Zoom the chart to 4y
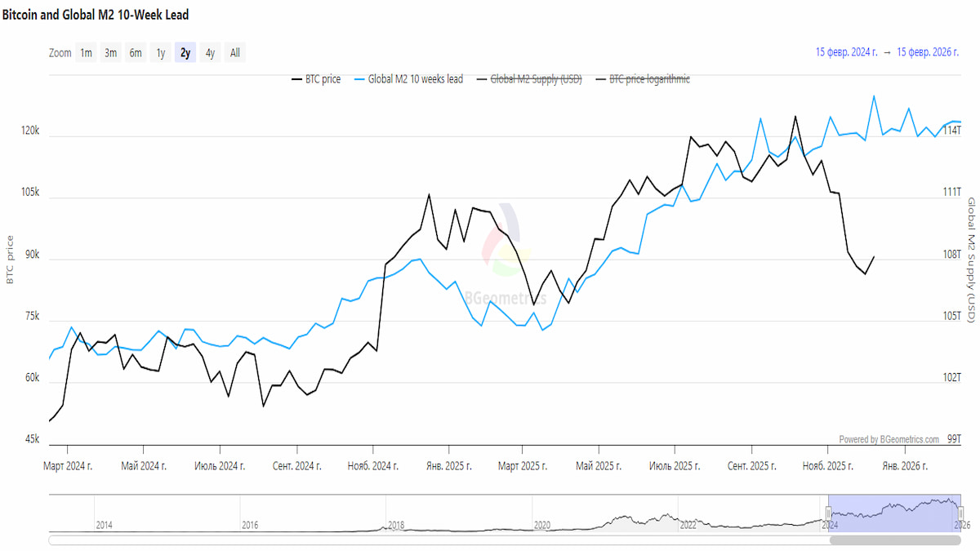This screenshot has width=980, height=551. point(210,53)
